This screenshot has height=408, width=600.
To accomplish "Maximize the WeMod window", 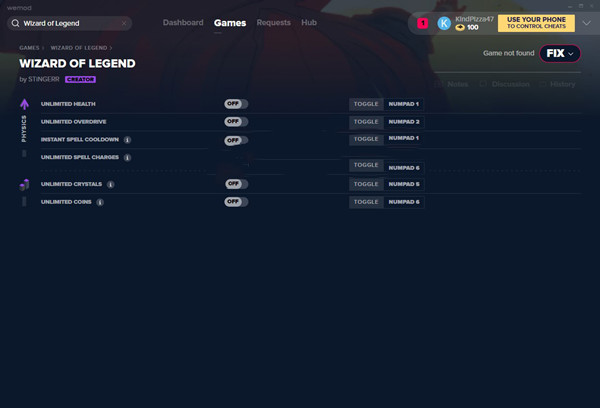I will 581,7.
